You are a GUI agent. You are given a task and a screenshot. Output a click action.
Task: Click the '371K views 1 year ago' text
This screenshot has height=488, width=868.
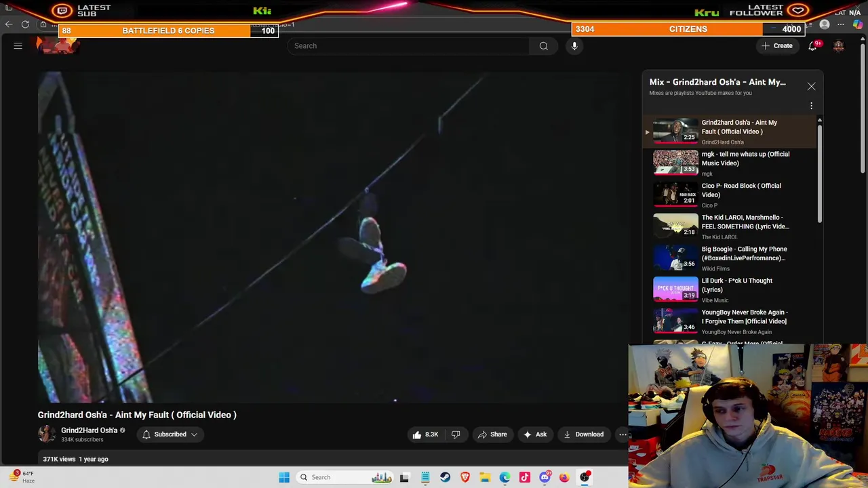[x=75, y=459]
